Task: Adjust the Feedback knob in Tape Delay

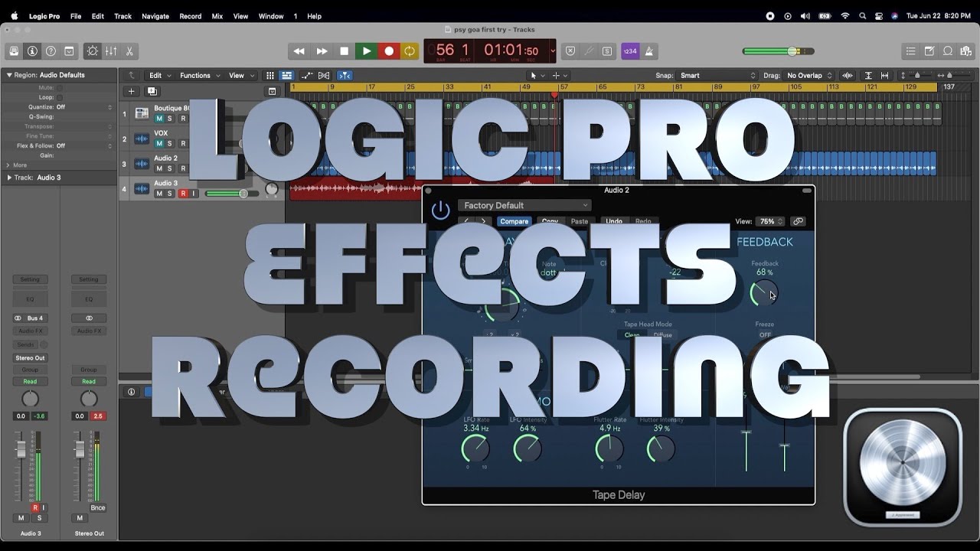Action: click(x=764, y=293)
